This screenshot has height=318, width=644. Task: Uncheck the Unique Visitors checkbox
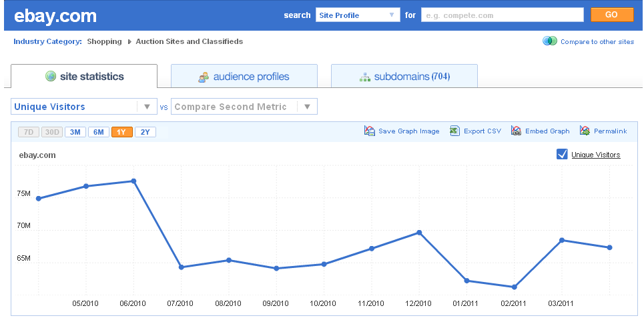tap(562, 154)
